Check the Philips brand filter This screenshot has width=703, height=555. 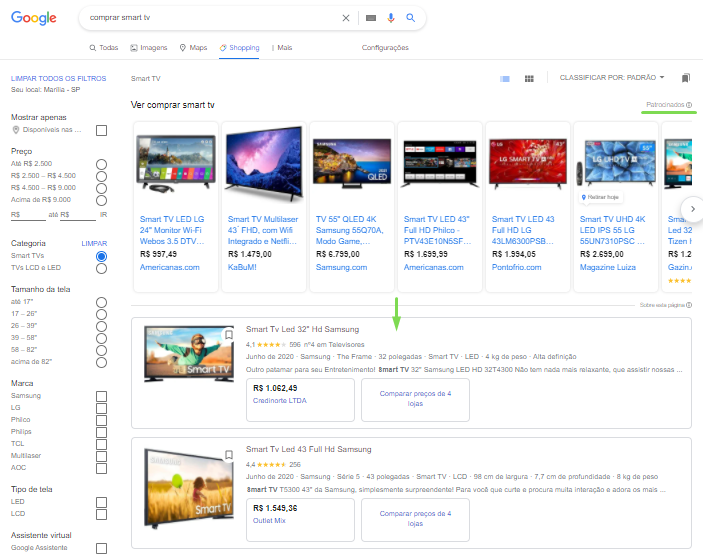point(101,432)
